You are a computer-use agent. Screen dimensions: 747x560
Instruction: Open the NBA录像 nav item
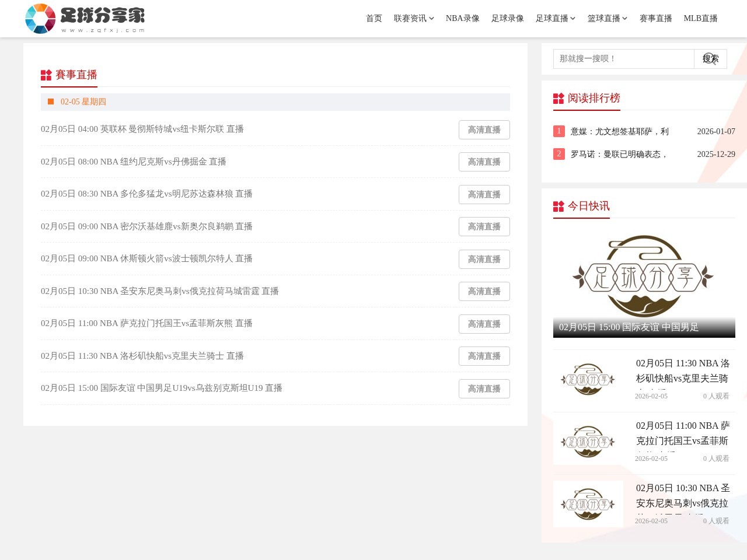pos(463,19)
